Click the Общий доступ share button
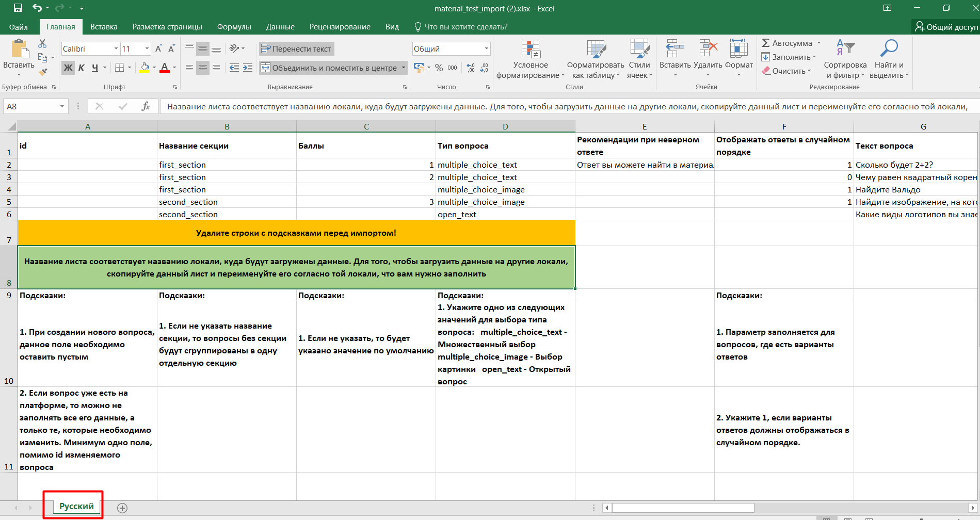Screen dimensions: 980x520 946,27
